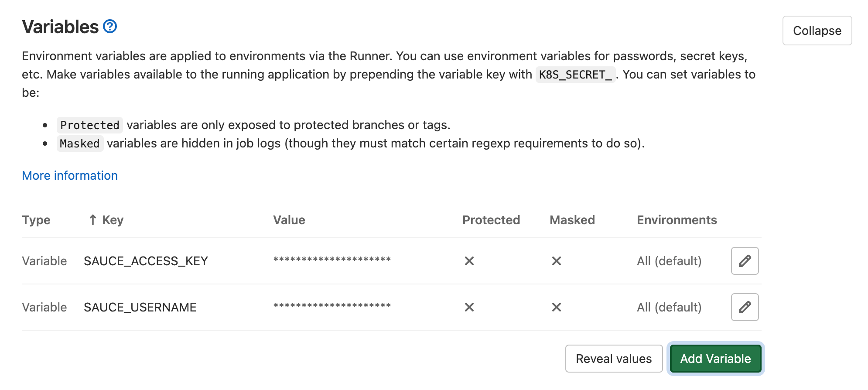This screenshot has height=390, width=868.
Task: Click the Masked cross icon for SAUCE_USERNAME
Action: coord(557,307)
